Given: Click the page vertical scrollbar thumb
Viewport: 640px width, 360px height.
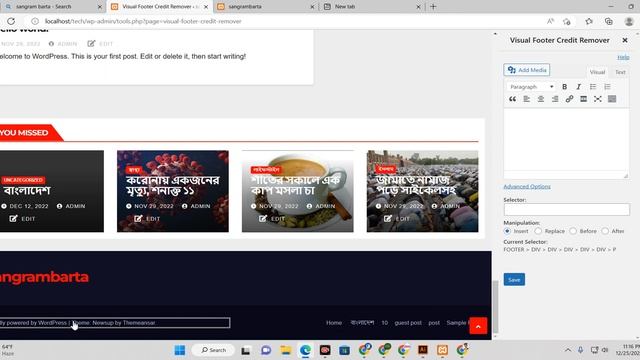Looking at the screenshot, I should [x=496, y=307].
